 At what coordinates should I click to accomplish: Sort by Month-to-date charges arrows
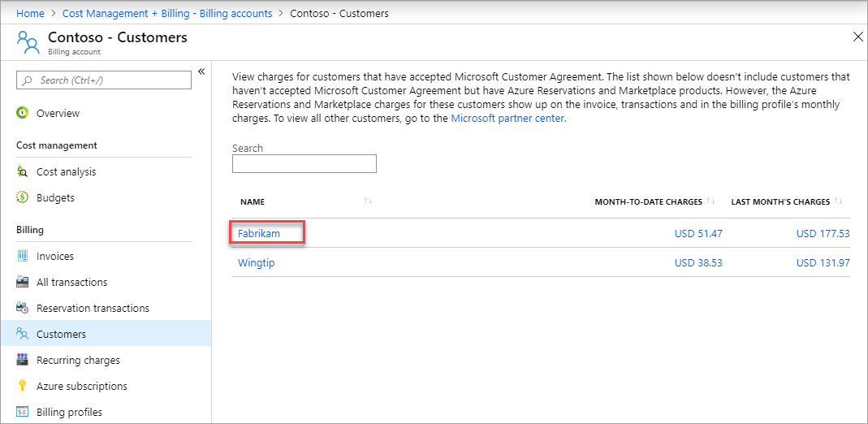[711, 201]
